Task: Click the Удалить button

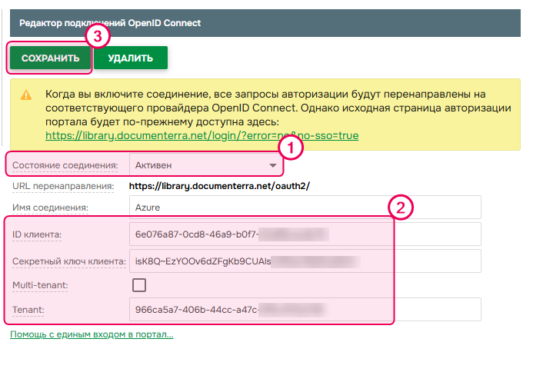Action: (131, 58)
